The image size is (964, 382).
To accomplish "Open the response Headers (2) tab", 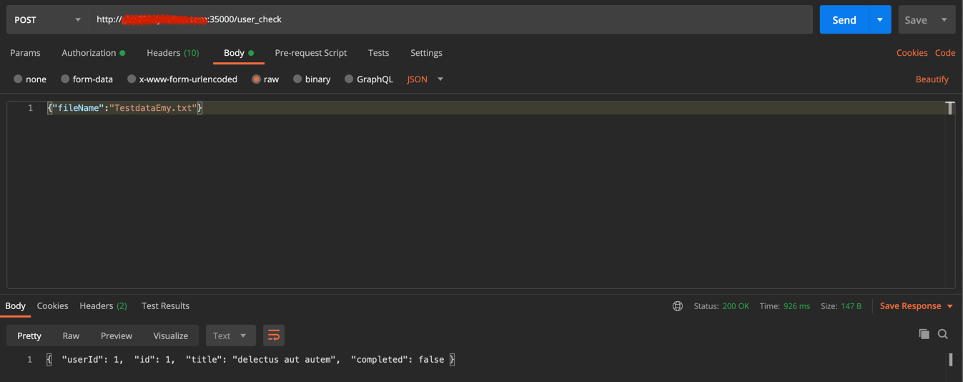I will pyautogui.click(x=103, y=306).
